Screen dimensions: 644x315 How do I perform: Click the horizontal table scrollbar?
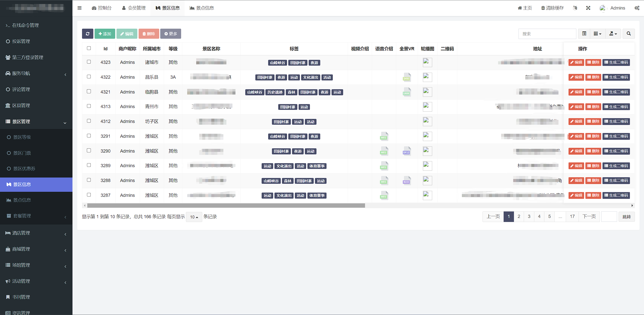[226, 206]
